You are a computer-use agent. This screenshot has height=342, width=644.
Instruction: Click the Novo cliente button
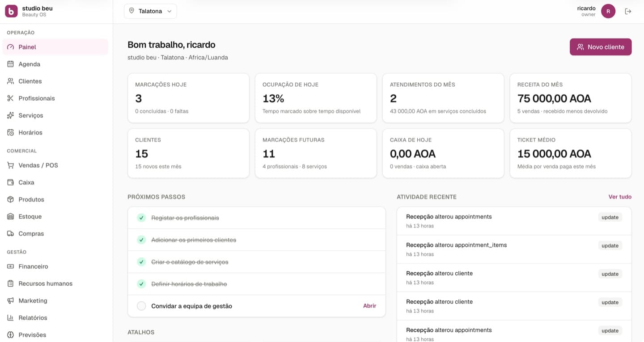[x=601, y=47]
